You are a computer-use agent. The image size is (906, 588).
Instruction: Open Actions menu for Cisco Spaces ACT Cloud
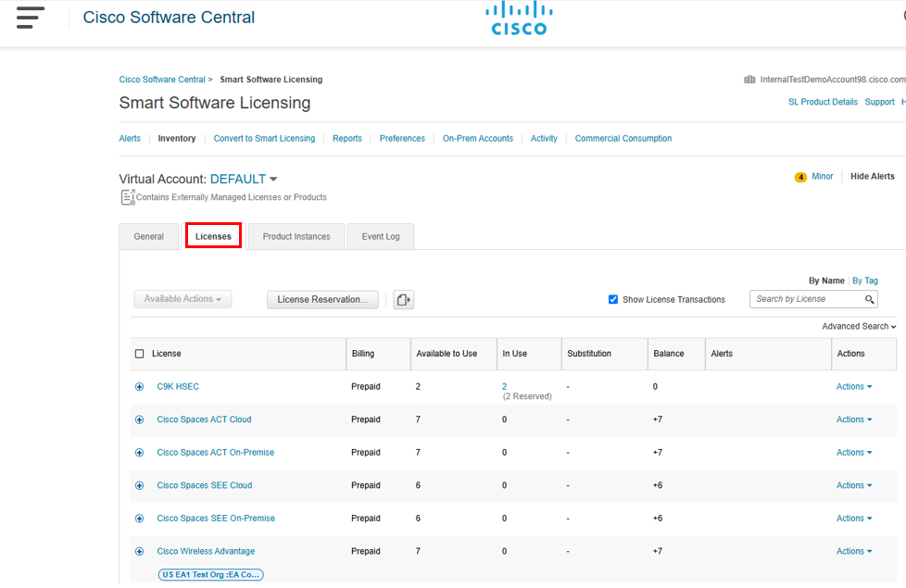854,419
